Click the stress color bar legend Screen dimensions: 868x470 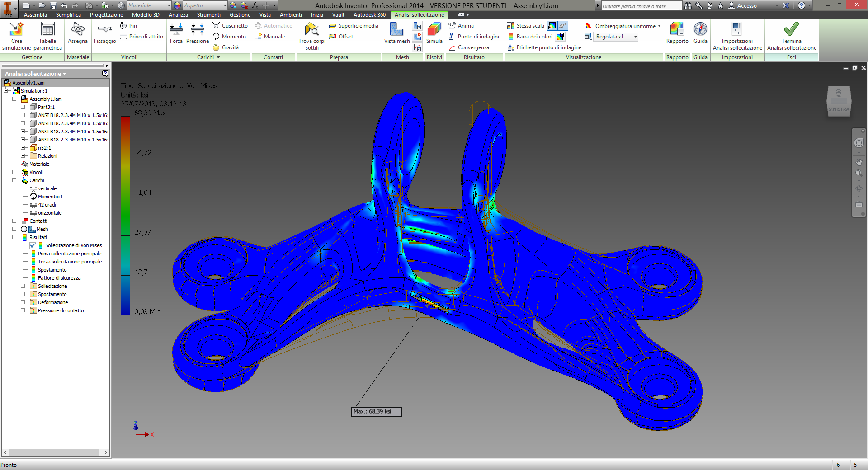tap(125, 216)
